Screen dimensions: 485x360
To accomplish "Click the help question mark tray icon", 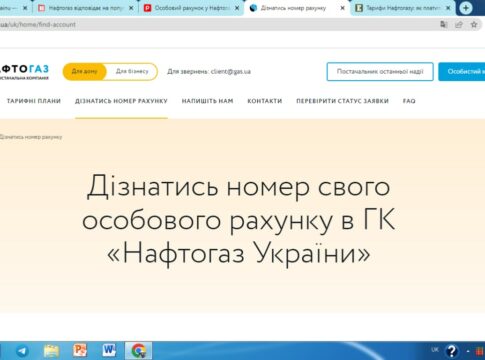I will (x=452, y=351).
